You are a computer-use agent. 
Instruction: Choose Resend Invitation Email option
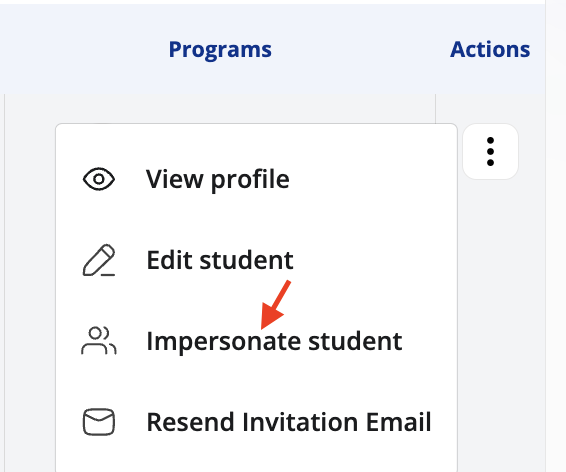(256, 422)
